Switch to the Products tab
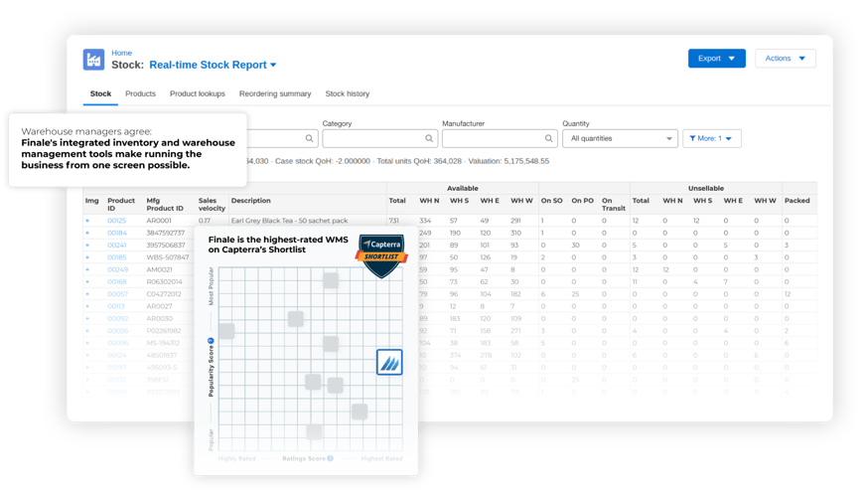 (x=140, y=93)
